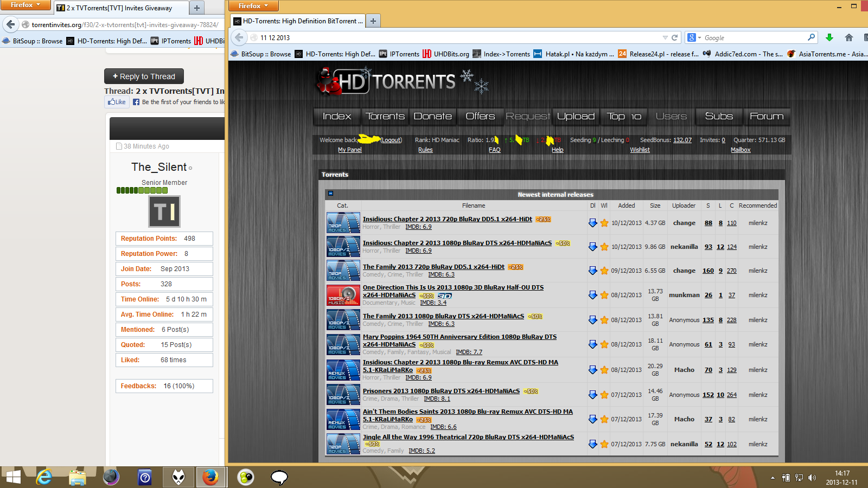Image resolution: width=868 pixels, height=488 pixels.
Task: Open the Donate page
Action: 433,116
